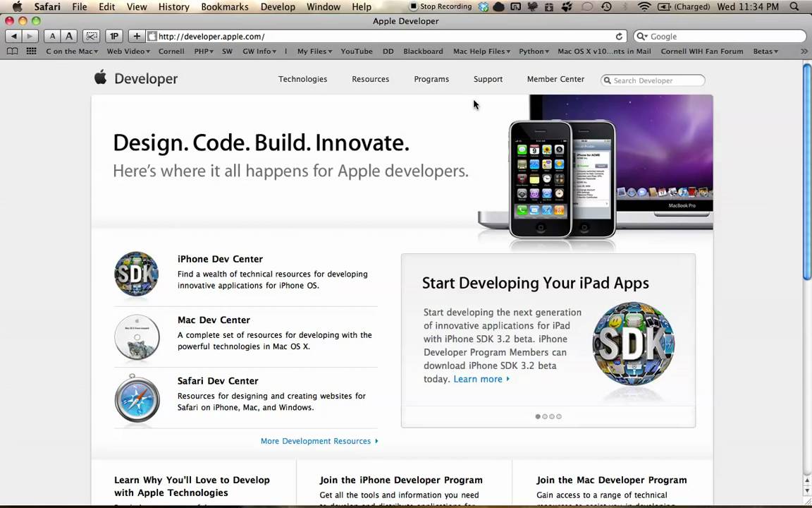
Task: Open Web Clip with the scissors toolbar button
Action: click(92, 36)
